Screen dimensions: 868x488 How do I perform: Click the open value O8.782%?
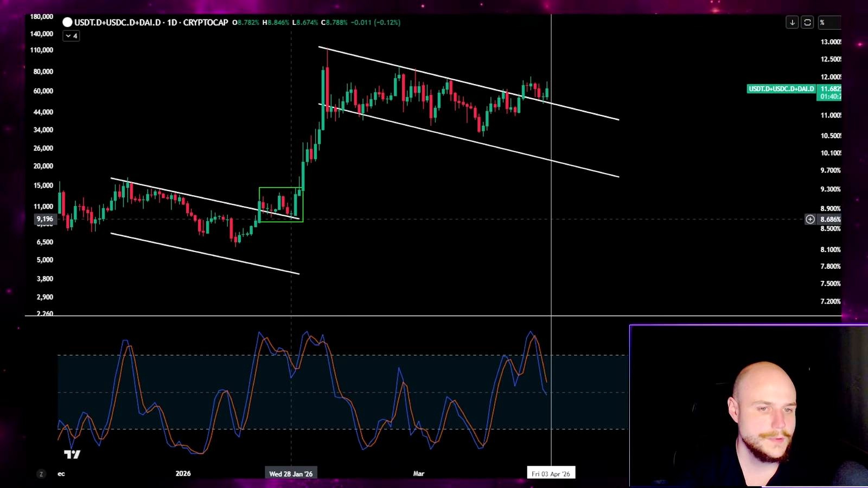coord(246,22)
